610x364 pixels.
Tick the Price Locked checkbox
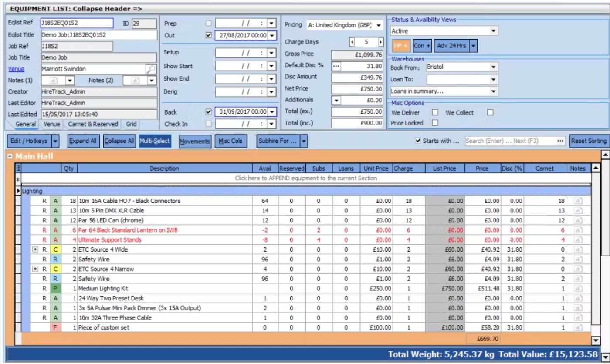point(435,123)
